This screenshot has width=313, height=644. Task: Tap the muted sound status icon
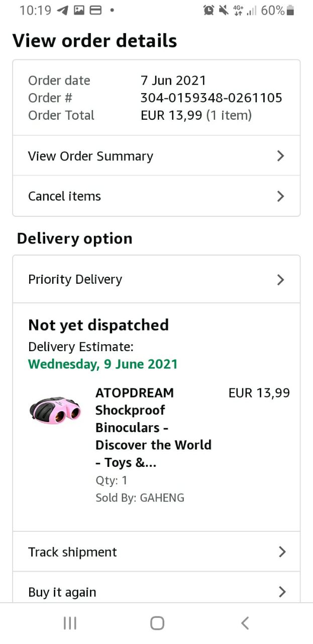pyautogui.click(x=223, y=10)
